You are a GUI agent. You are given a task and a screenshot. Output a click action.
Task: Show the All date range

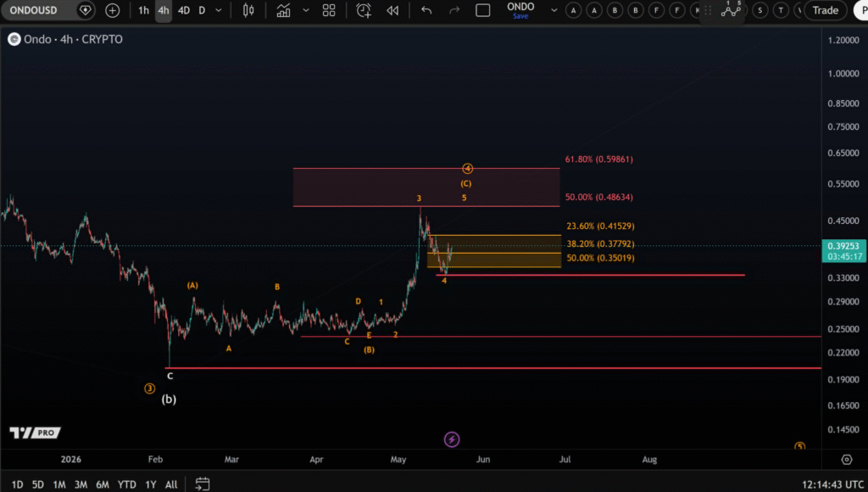[x=171, y=484]
